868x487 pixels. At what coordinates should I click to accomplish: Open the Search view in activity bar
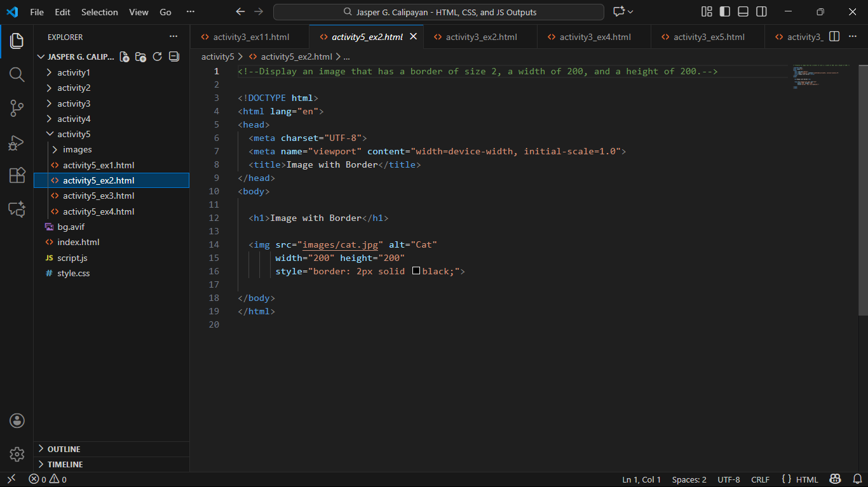[17, 75]
